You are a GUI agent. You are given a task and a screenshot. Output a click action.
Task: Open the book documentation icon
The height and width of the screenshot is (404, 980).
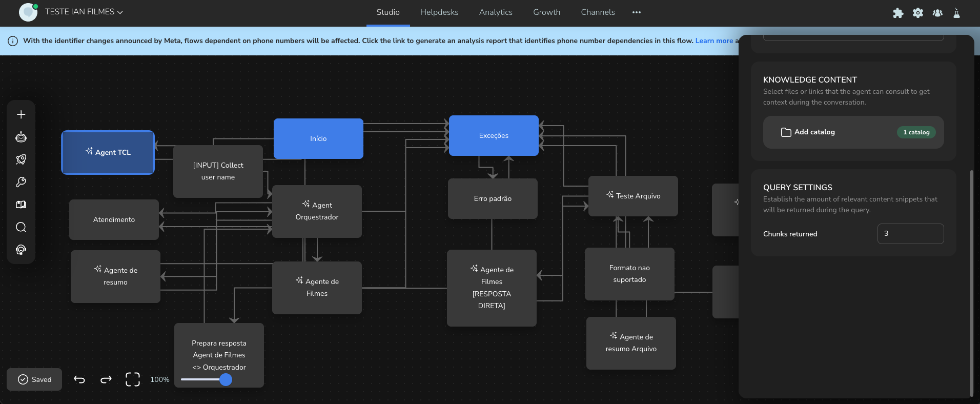pyautogui.click(x=21, y=205)
